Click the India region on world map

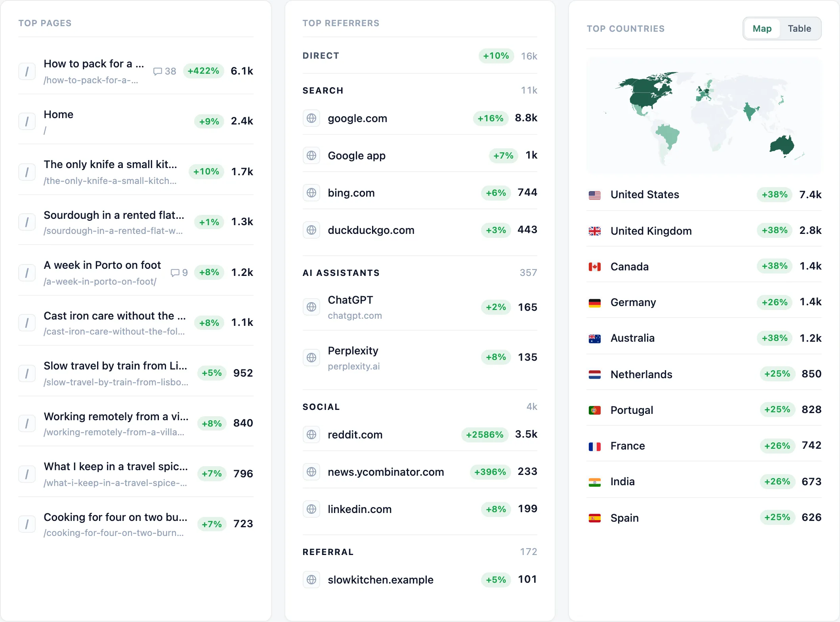click(749, 111)
